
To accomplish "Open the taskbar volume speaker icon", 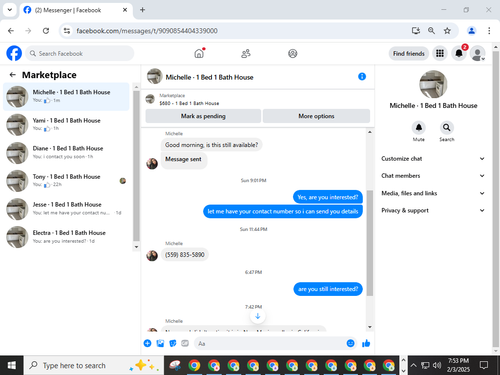I will click(437, 365).
